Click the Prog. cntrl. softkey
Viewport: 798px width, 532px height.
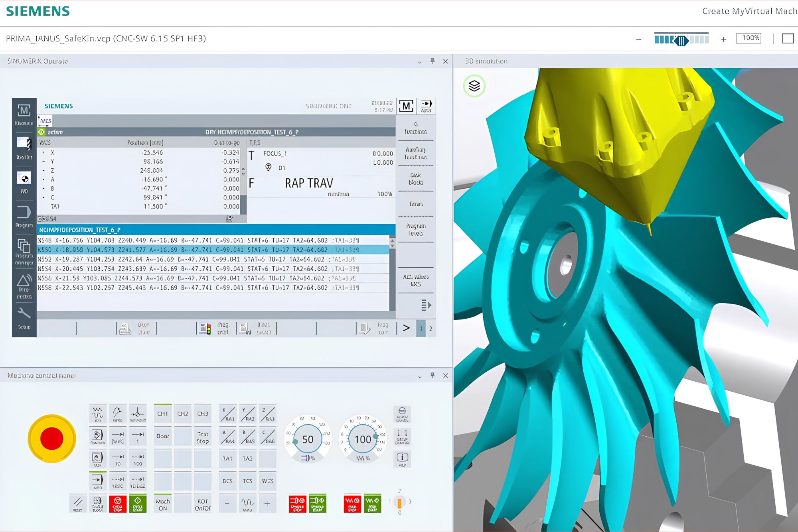(216, 328)
